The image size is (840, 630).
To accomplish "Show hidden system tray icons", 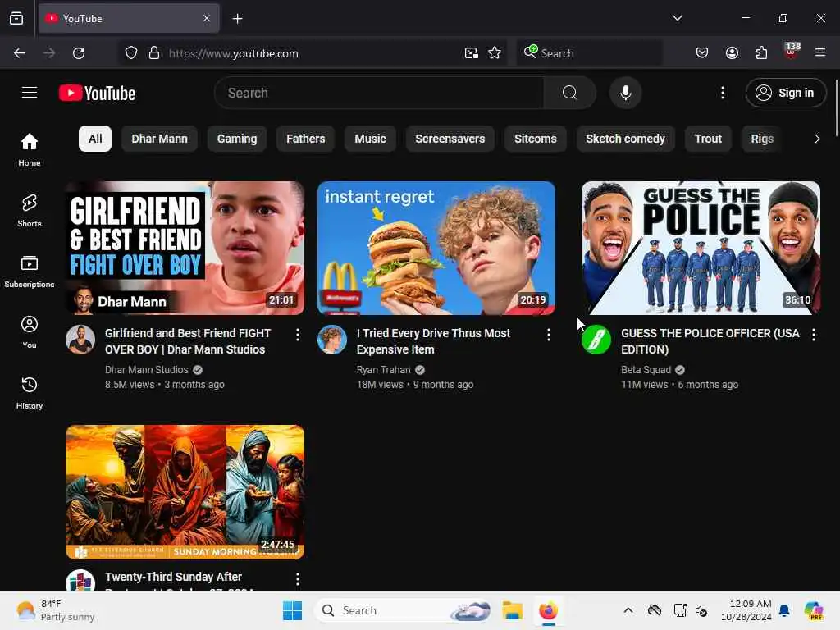I will (x=628, y=610).
